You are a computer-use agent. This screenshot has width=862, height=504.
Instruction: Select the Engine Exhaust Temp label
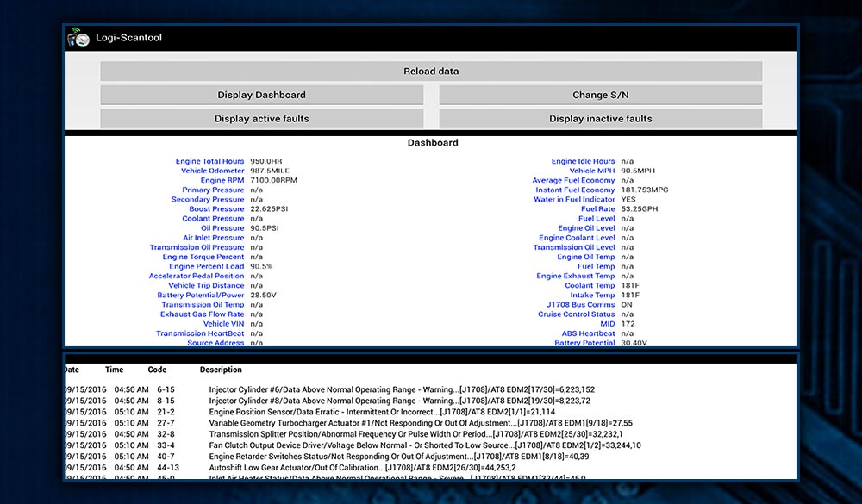click(x=576, y=276)
